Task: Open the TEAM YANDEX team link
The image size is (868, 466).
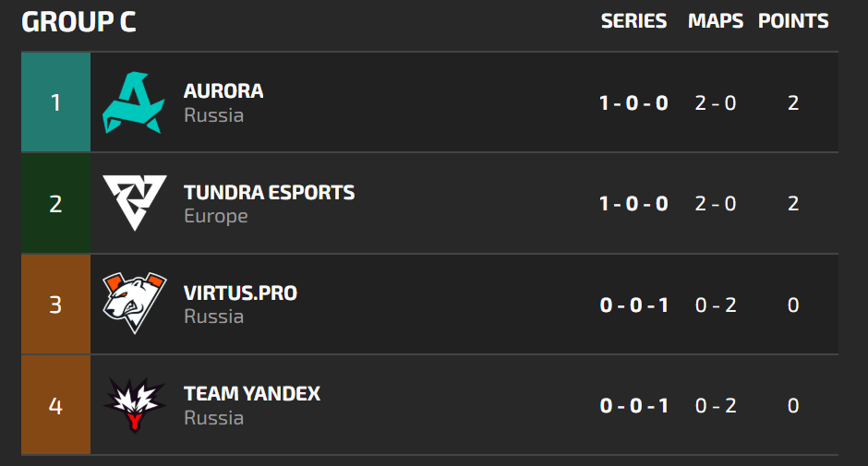Action: point(252,394)
